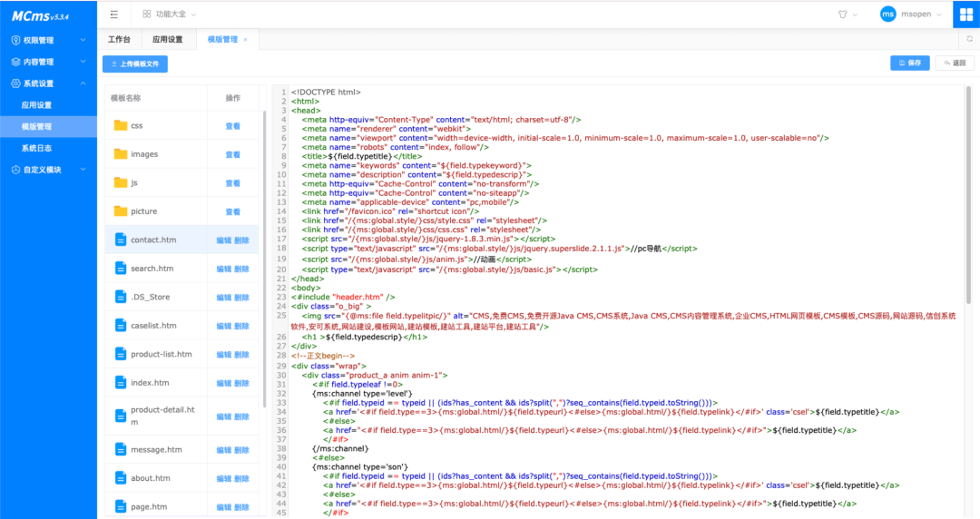Click the contact.htm file icon
Image resolution: width=980 pixels, height=519 pixels.
[x=121, y=240]
